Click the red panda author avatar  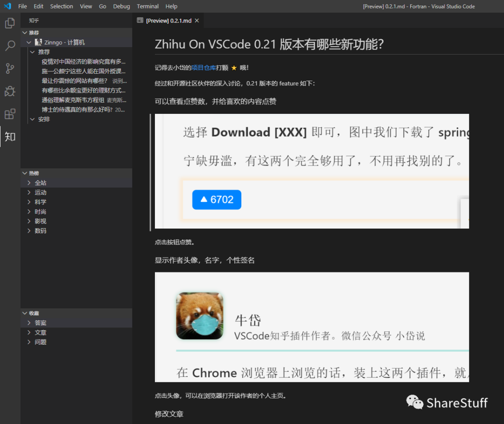[x=200, y=316]
